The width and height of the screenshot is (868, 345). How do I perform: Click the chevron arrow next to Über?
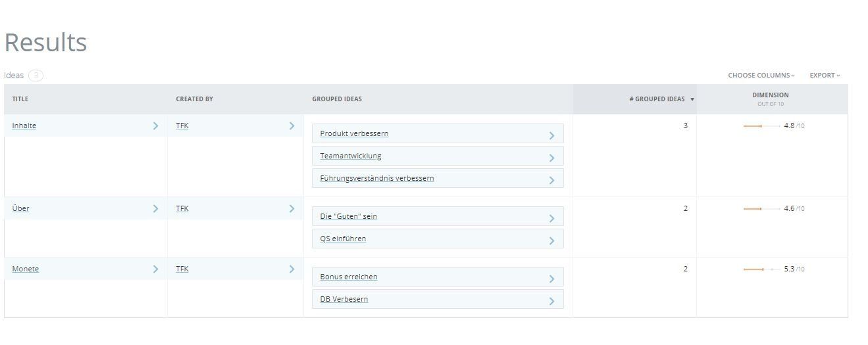point(155,208)
